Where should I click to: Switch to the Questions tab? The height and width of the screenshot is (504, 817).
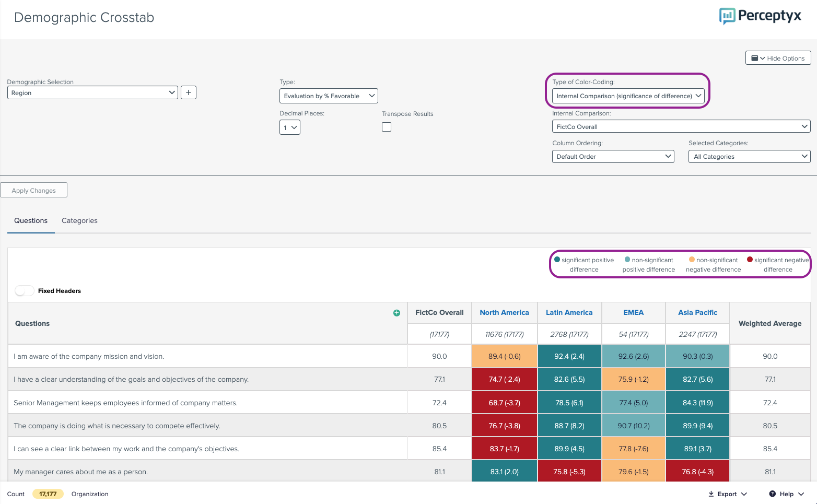click(31, 220)
